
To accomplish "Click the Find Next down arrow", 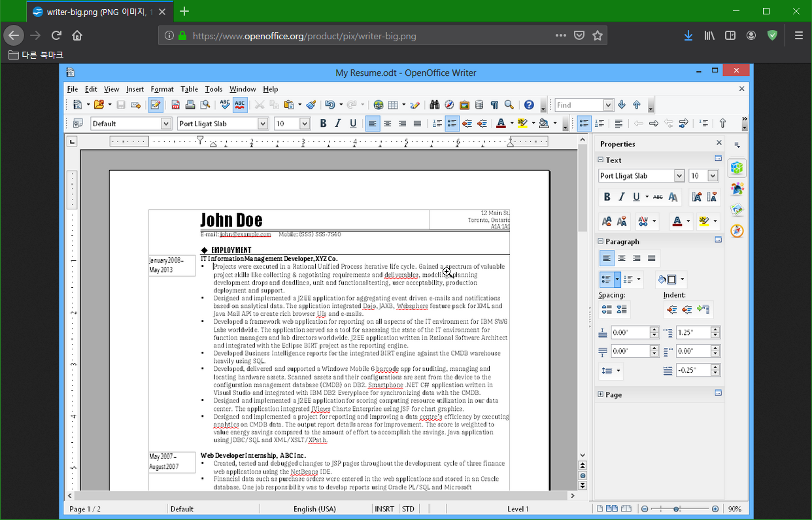I will (622, 105).
